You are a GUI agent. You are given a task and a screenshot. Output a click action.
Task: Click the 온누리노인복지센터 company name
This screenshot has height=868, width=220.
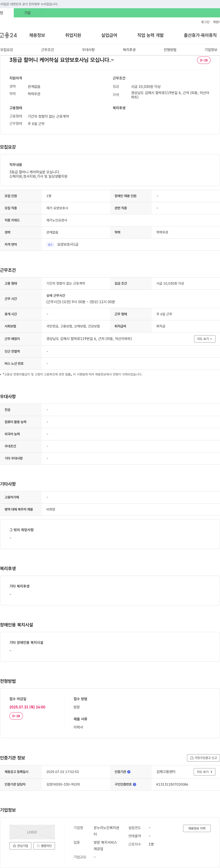click(x=106, y=831)
